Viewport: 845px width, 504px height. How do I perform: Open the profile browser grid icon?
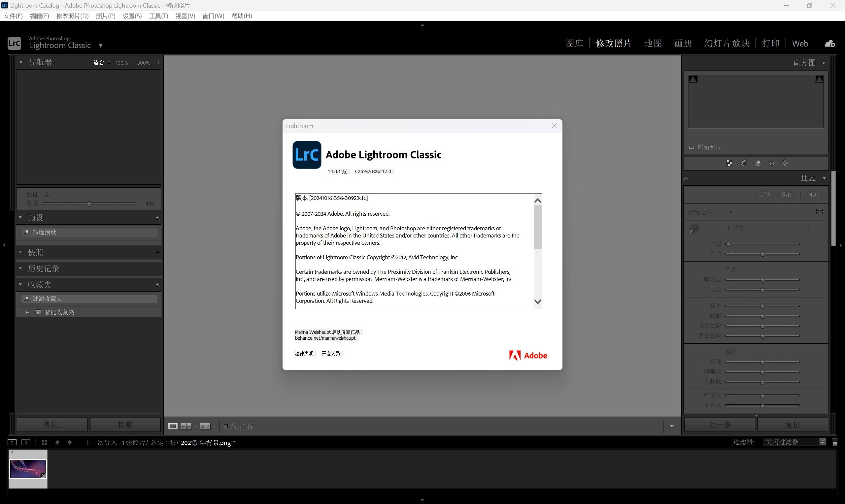pos(819,211)
